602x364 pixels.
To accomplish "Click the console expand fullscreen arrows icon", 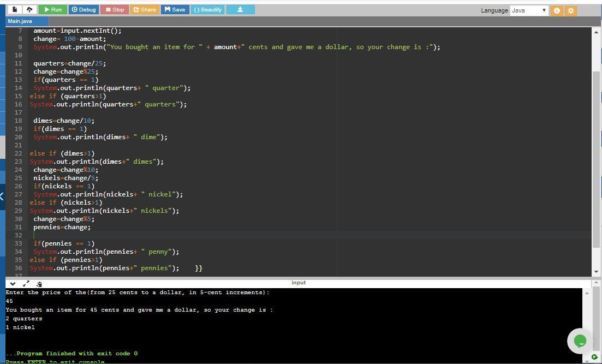I will tap(26, 284).
